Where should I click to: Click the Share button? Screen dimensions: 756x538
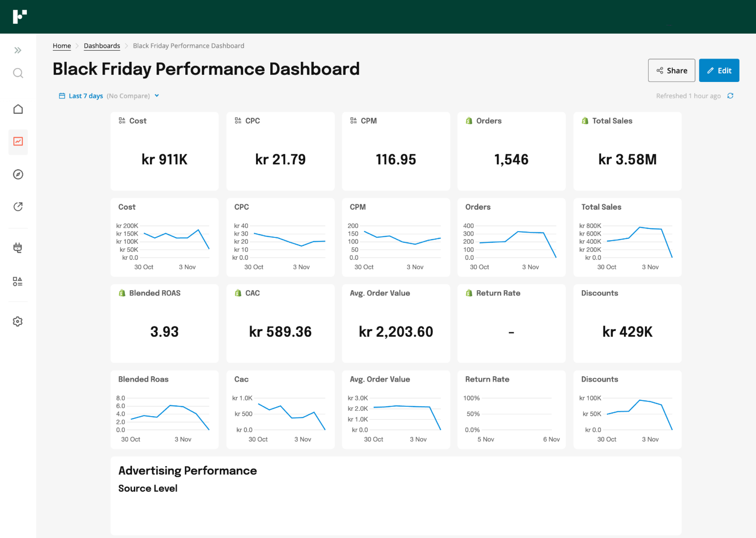click(x=671, y=70)
